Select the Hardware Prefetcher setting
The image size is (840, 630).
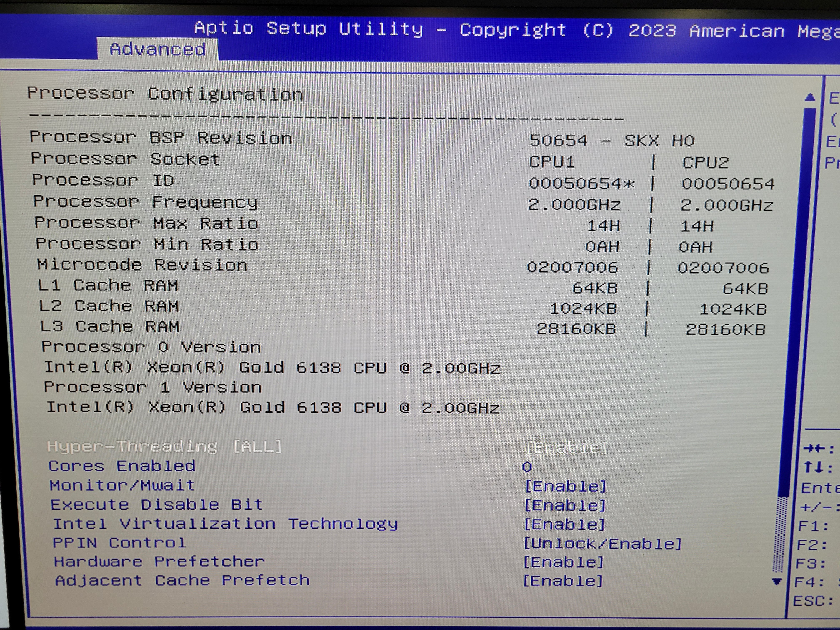(x=159, y=562)
